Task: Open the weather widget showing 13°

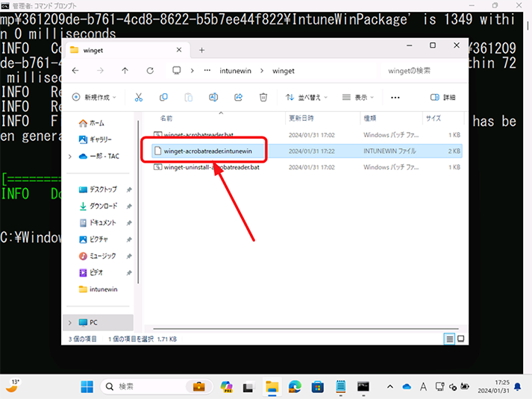Action: tap(13, 386)
